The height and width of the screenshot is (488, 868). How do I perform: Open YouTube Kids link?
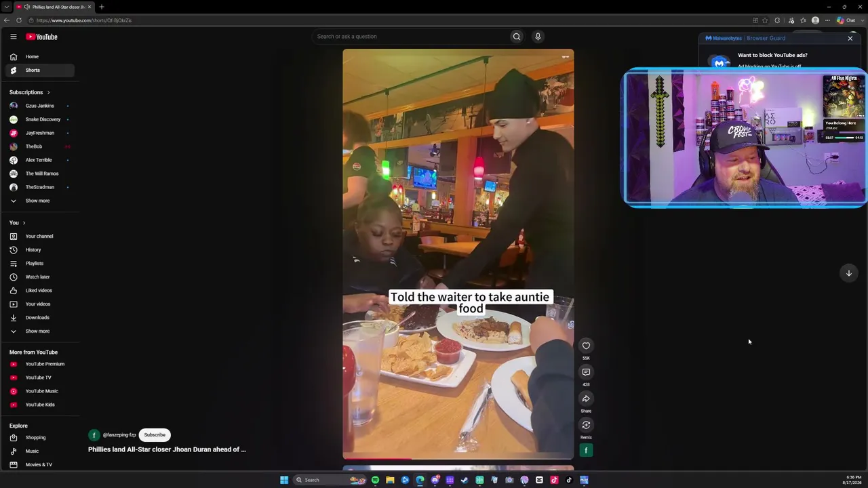point(40,405)
